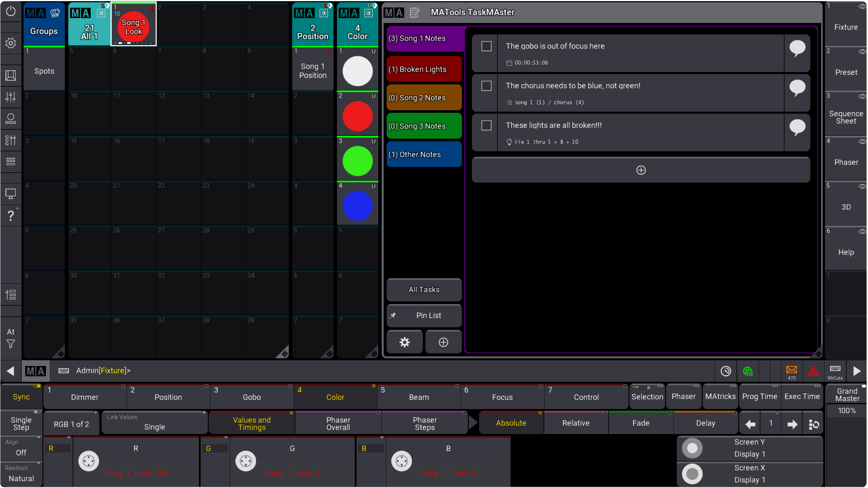Select the Broken Lights task list
Screen dimensions: 868x488
coord(424,69)
